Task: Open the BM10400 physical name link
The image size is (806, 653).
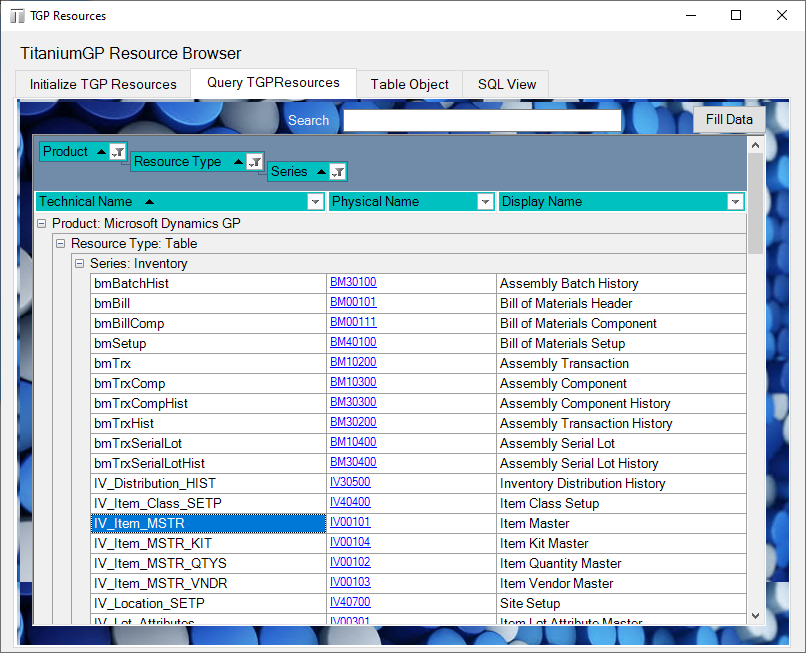Action: tap(353, 442)
